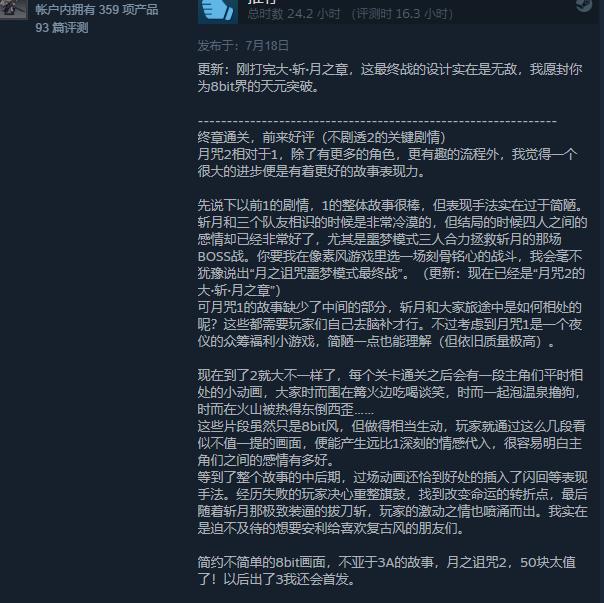Click the update line starting '更新：刚打完大·斩·月之章'

tap(390, 69)
